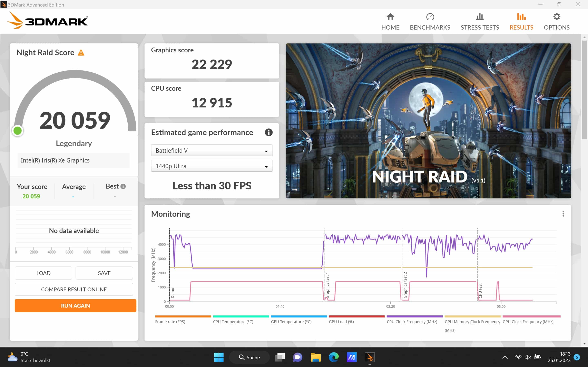Open Microsoft Edge from the taskbar
The height and width of the screenshot is (367, 588).
(x=334, y=357)
